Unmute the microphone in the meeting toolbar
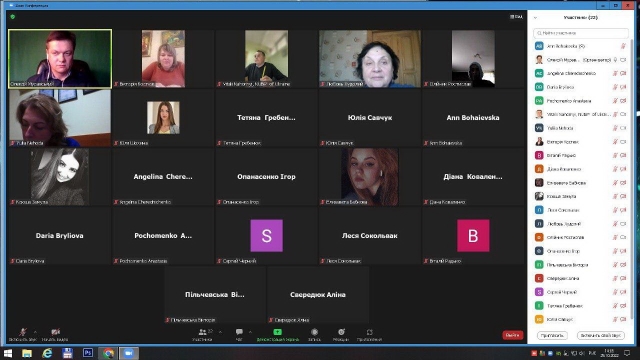The width and height of the screenshot is (640, 360). point(23,332)
